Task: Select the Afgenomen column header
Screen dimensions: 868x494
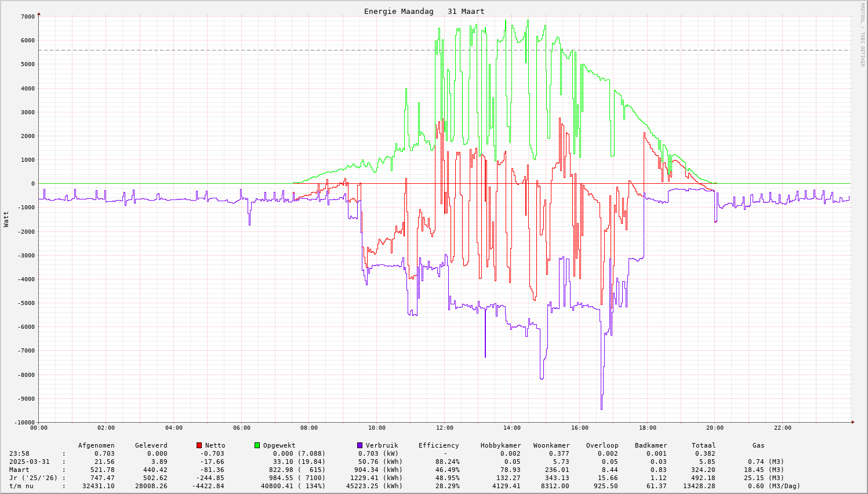Action: (x=96, y=445)
